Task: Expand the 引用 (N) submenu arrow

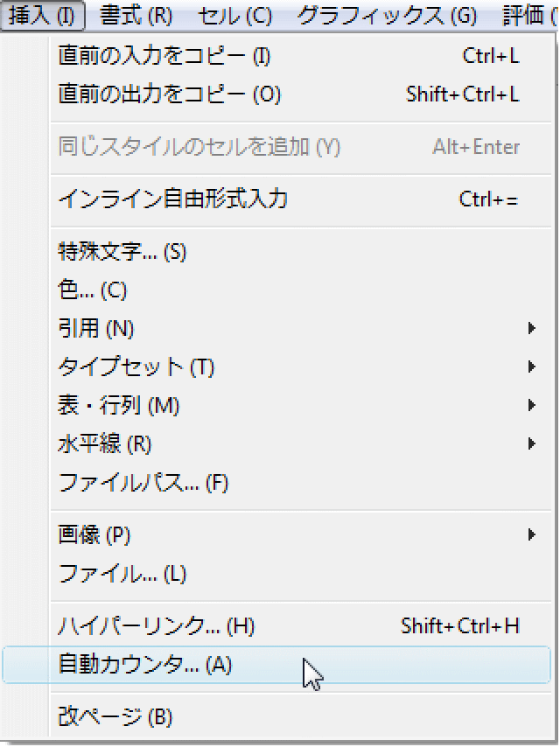Action: point(532,328)
